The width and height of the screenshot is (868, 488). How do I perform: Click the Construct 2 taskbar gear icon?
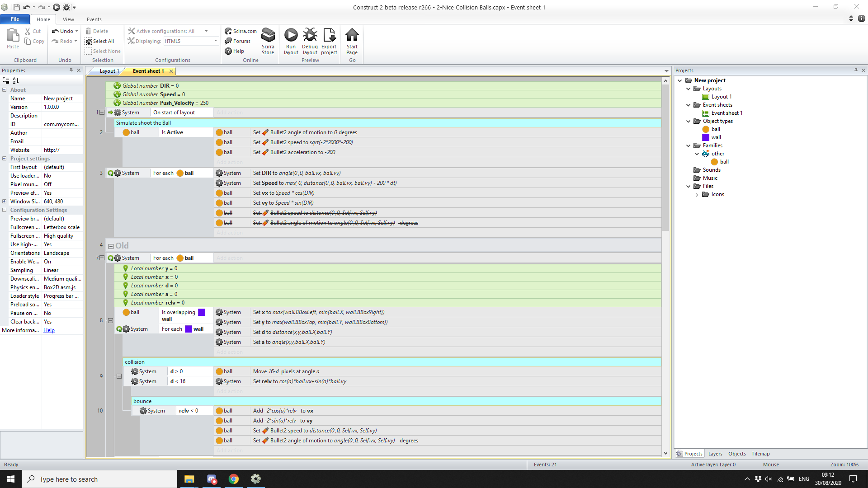point(255,479)
